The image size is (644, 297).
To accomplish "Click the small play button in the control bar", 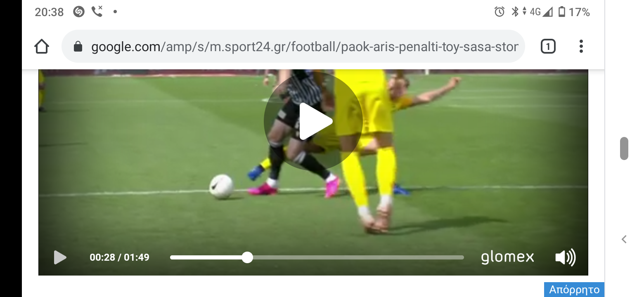I will pos(60,257).
